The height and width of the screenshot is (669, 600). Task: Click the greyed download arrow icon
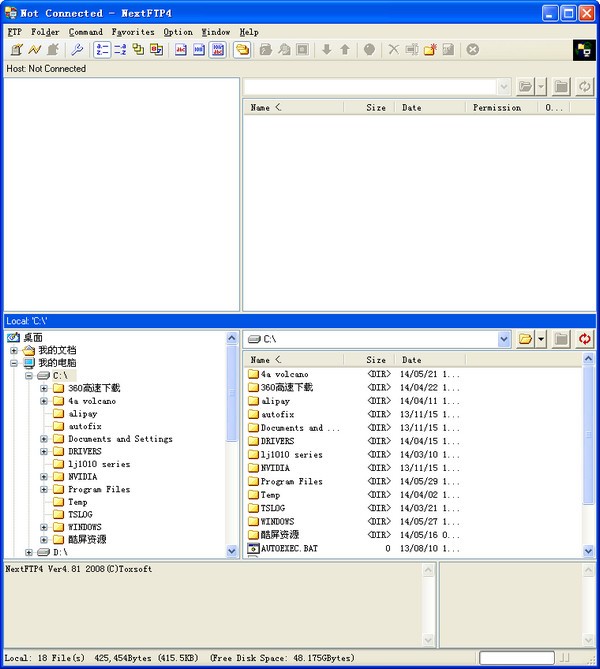point(327,49)
